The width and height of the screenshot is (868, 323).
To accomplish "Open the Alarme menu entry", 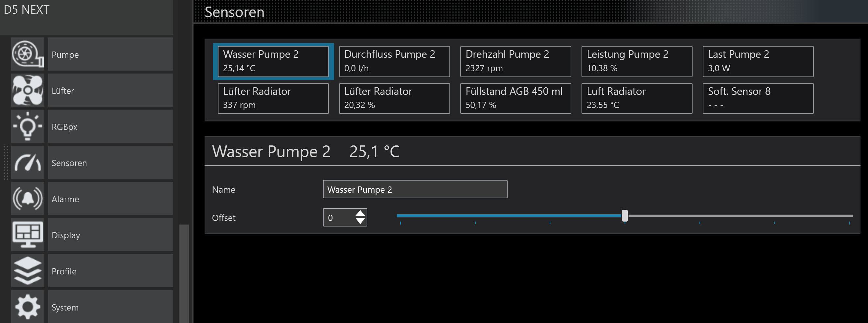I will pyautogui.click(x=110, y=199).
